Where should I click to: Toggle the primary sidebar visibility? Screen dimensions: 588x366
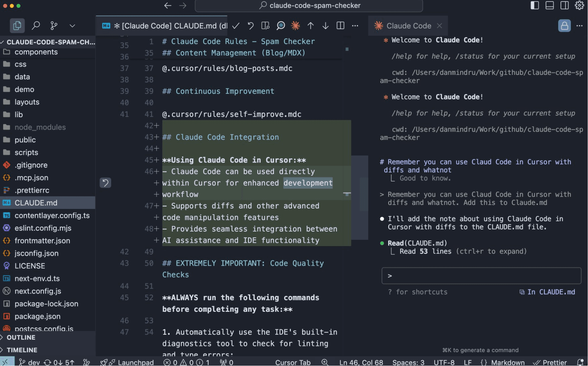point(534,5)
